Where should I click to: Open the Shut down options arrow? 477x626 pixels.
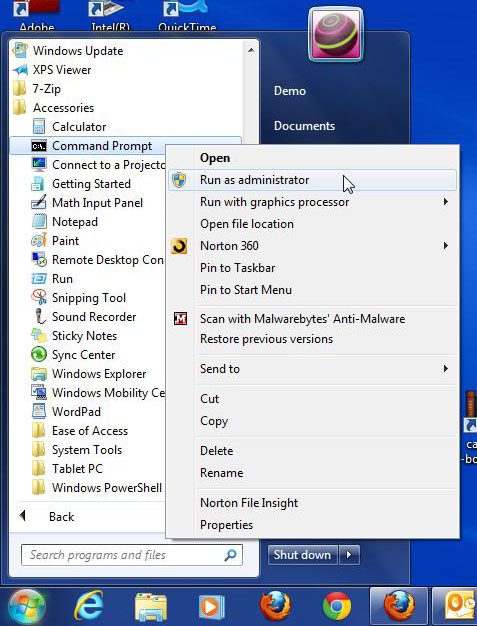tap(349, 555)
